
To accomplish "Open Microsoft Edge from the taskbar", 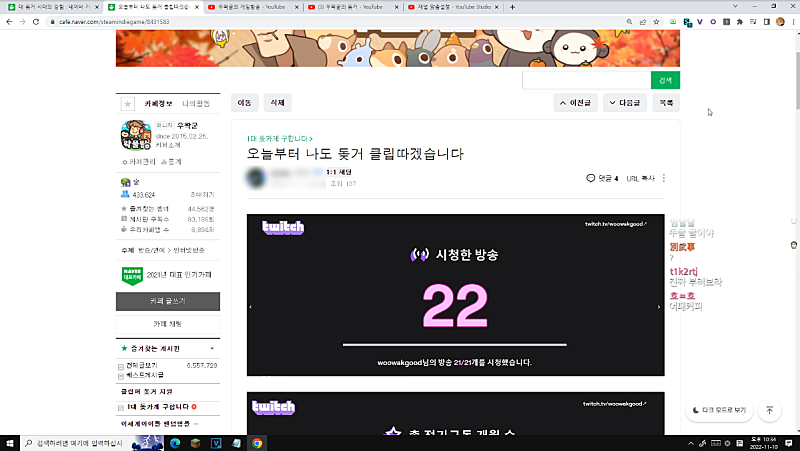I will tap(174, 443).
